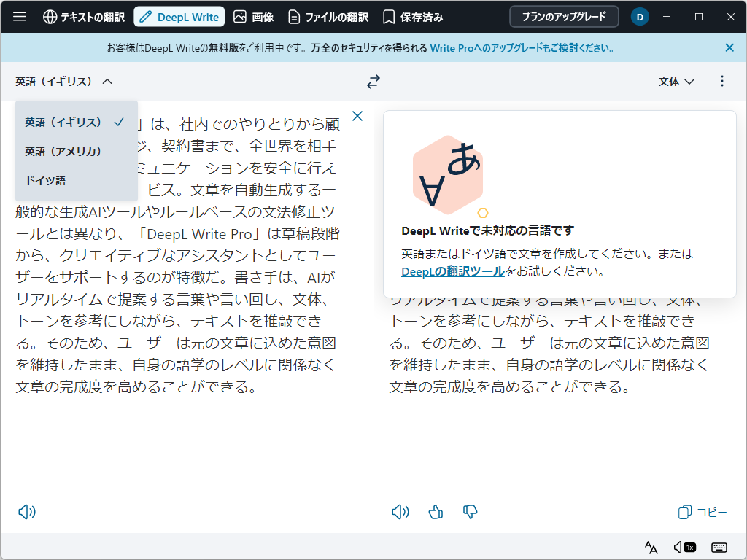Open the on-screen keyboard icon
This screenshot has height=560, width=747.
(x=719, y=546)
